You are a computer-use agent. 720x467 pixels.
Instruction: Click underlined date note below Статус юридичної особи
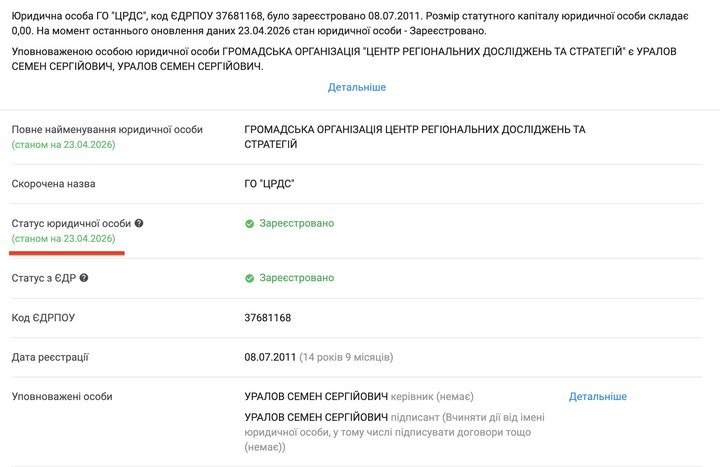63,239
